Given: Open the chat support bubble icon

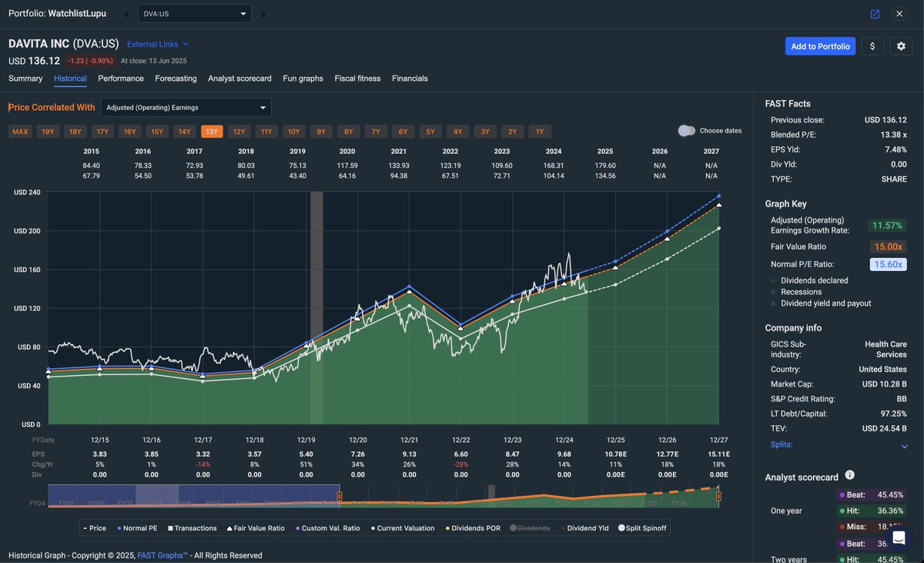Looking at the screenshot, I should click(898, 538).
